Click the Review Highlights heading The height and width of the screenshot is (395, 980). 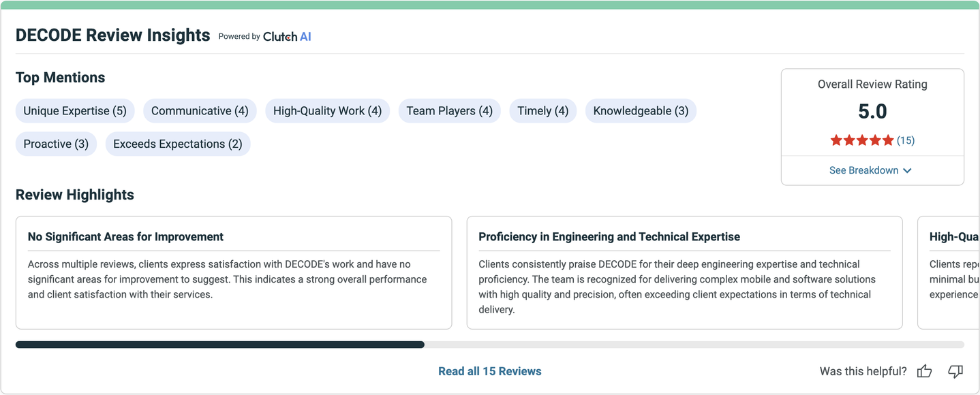[75, 195]
